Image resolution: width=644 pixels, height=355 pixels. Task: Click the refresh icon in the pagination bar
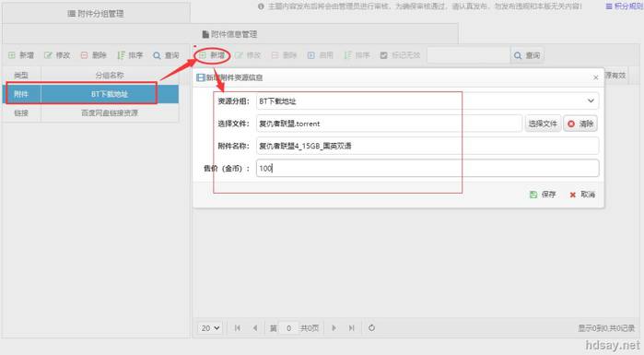pos(371,328)
